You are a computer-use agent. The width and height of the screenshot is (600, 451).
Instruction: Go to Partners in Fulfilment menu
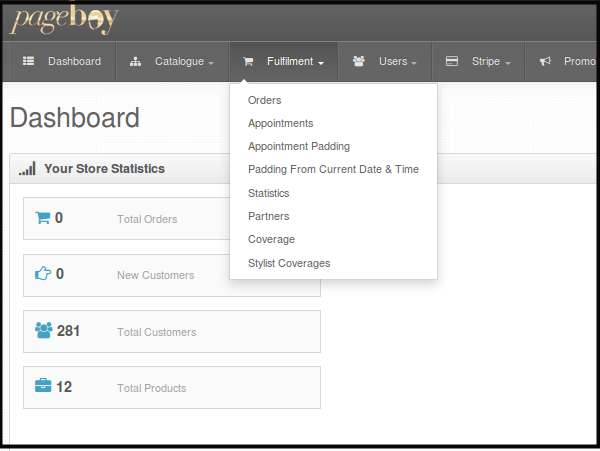(269, 216)
